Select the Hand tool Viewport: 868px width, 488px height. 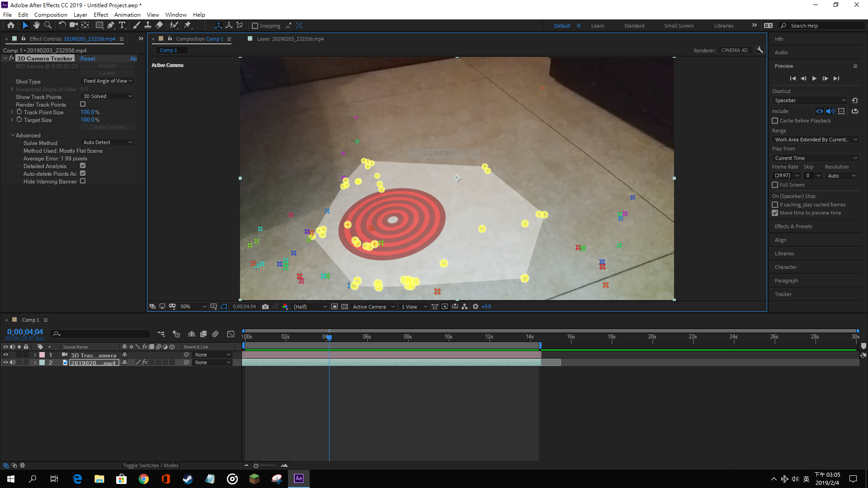pyautogui.click(x=37, y=25)
